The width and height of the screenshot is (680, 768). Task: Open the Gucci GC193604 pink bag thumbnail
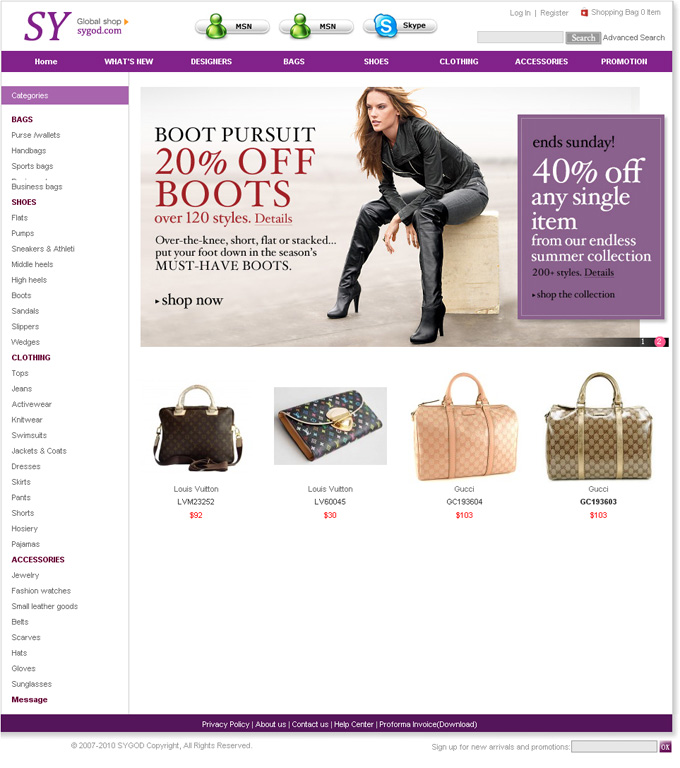[x=464, y=427]
